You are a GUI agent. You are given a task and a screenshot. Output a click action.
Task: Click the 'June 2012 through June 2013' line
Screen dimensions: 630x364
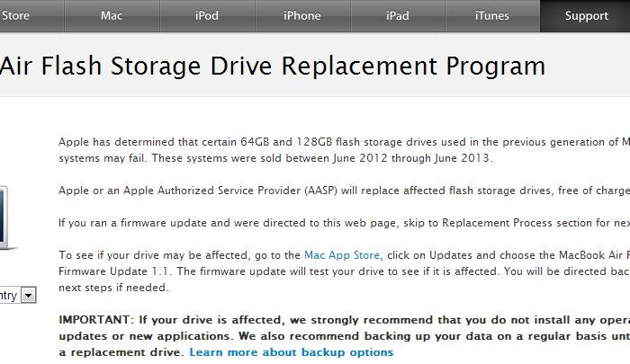[x=275, y=158]
